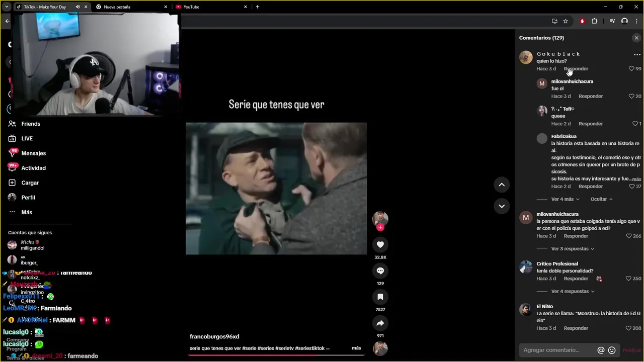Like milovanhuichacura's reply 'fue el'

632,96
